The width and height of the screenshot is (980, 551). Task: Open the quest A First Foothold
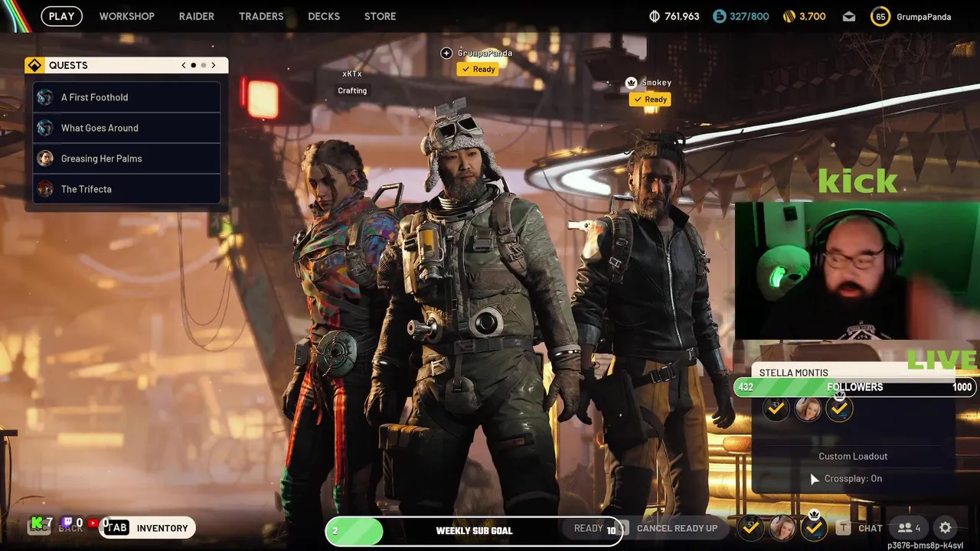[126, 97]
